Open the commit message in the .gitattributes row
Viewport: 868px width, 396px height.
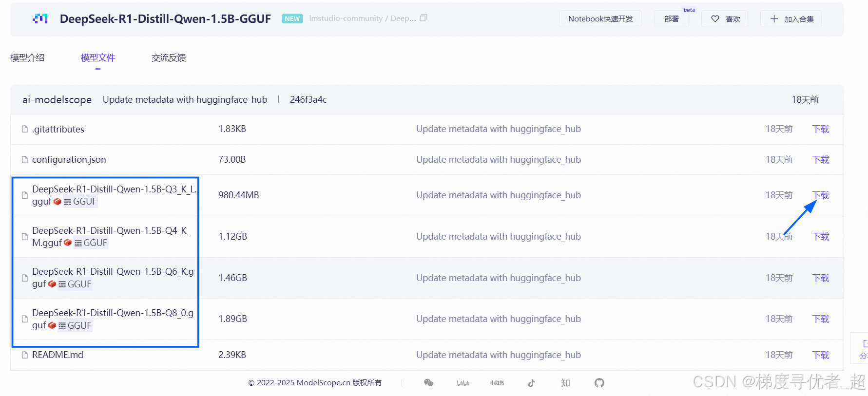tap(499, 129)
